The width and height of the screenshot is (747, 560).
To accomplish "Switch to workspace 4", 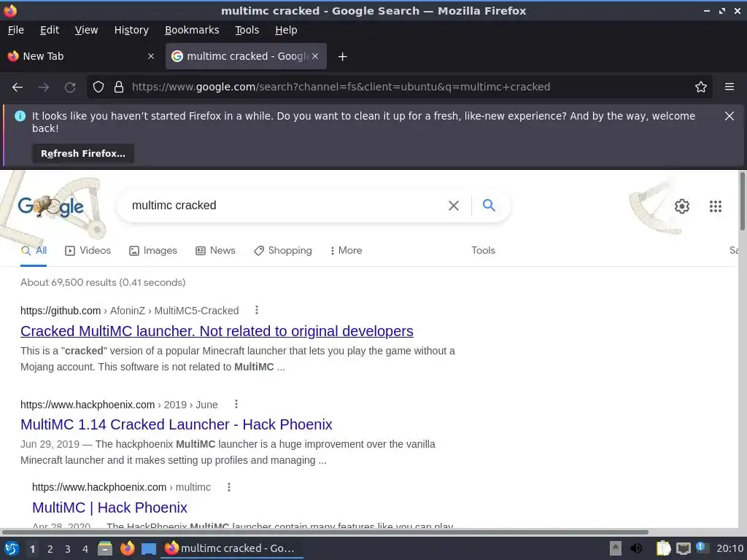I will tap(85, 549).
